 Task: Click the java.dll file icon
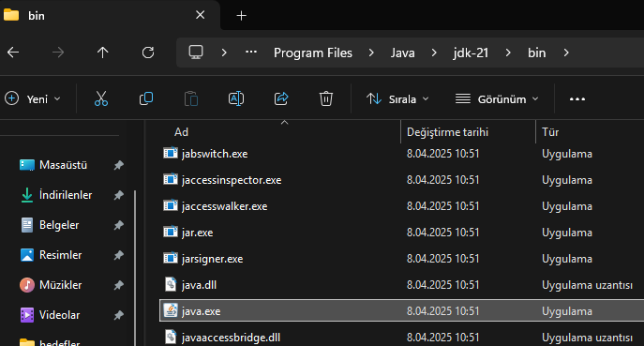point(171,284)
